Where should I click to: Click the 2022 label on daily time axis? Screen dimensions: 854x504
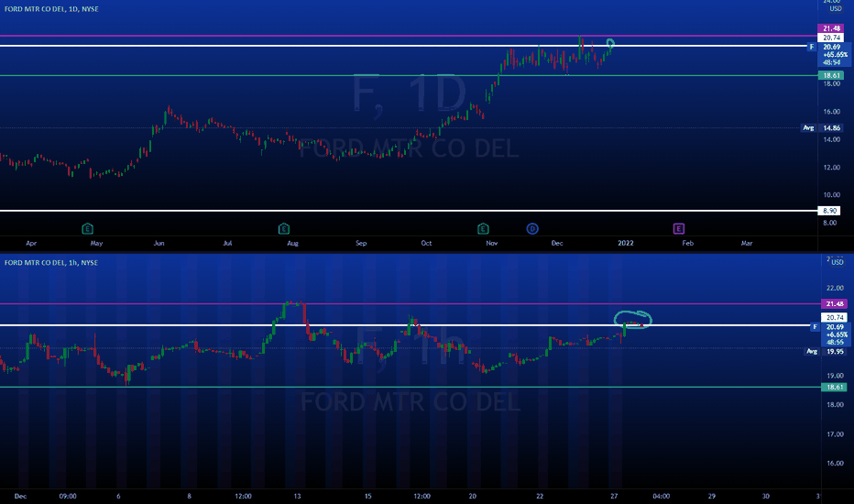pyautogui.click(x=625, y=243)
